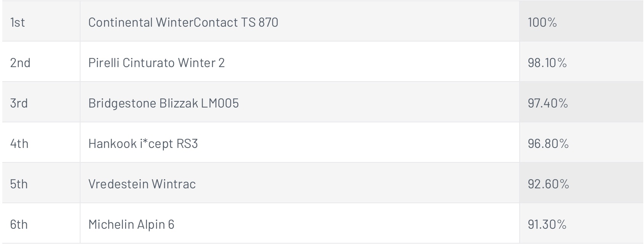The width and height of the screenshot is (644, 244).
Task: Select the Vredestein Wintrac tyre name
Action: (142, 184)
